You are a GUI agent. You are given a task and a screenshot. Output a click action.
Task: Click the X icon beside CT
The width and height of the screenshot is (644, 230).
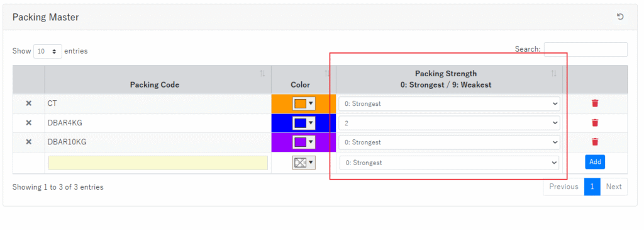(29, 104)
